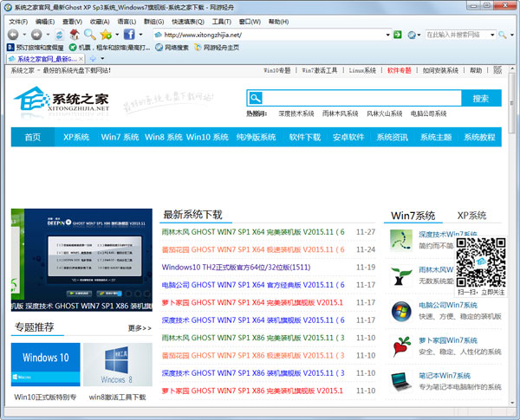Image resolution: width=520 pixels, height=420 pixels.
Task: Open the 网游轻舟主页 bookmark
Action: tap(217, 48)
